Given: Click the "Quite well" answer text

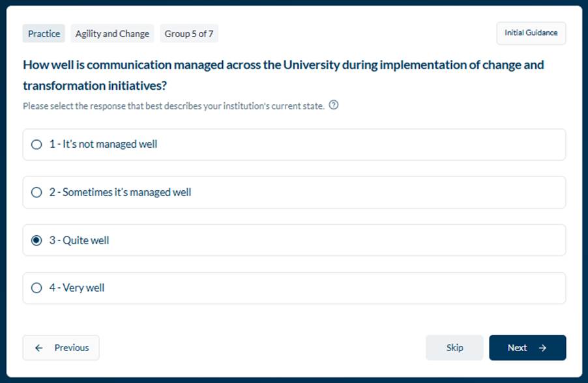Looking at the screenshot, I should click(x=85, y=240).
